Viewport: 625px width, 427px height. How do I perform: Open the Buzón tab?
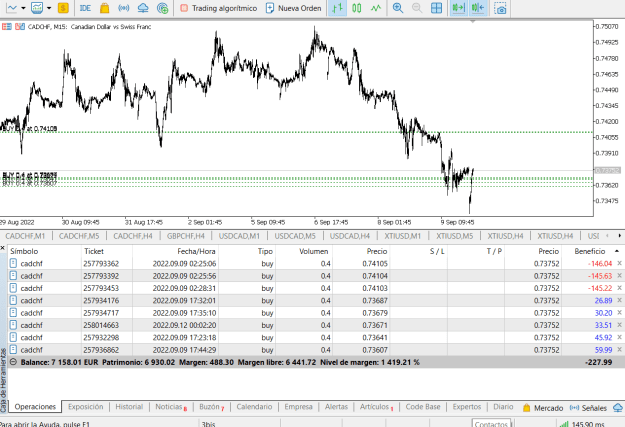pyautogui.click(x=210, y=407)
